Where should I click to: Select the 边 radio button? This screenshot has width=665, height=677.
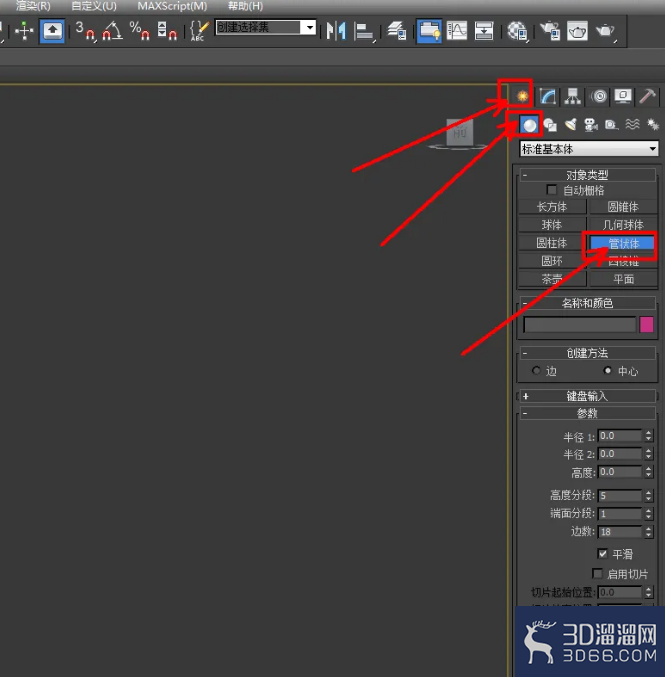tap(536, 370)
